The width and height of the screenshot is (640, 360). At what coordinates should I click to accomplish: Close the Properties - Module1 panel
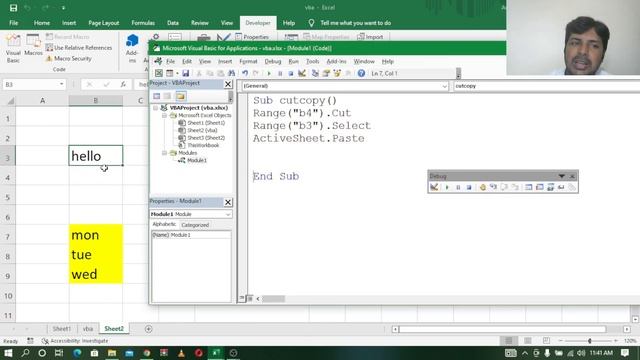click(228, 202)
